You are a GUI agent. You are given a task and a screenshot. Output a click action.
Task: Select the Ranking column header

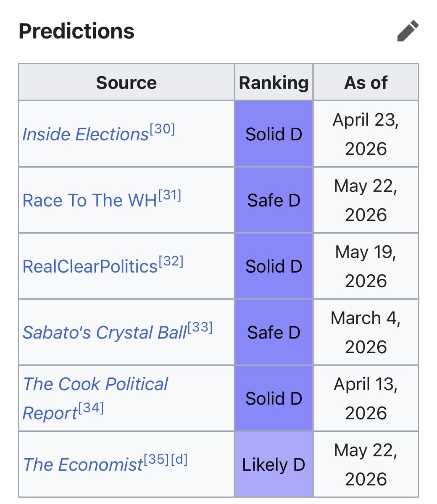274,82
